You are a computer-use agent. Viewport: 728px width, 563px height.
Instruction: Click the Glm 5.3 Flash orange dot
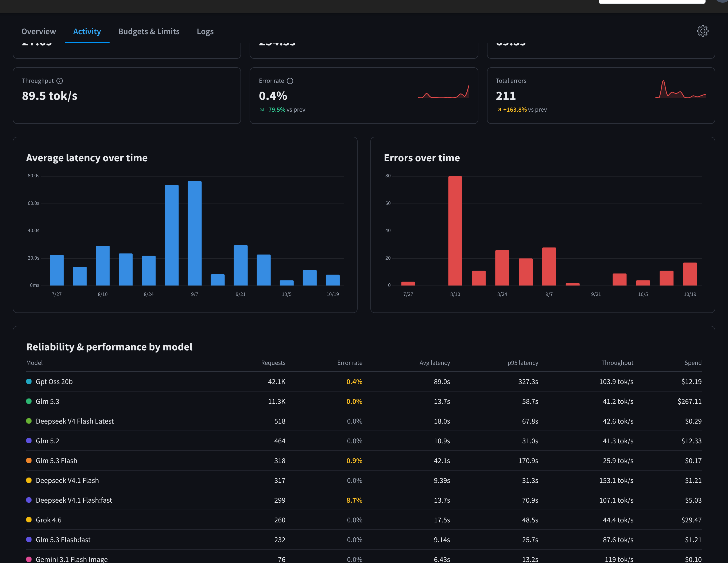(29, 460)
